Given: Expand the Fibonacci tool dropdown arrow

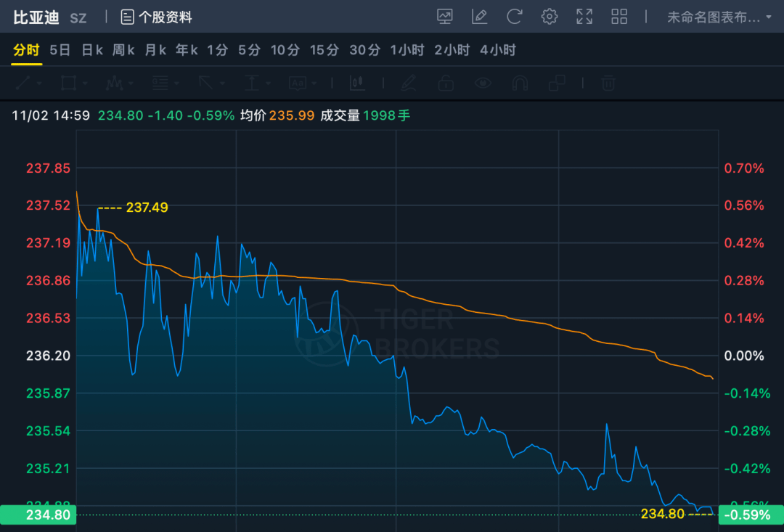Looking at the screenshot, I should [x=176, y=83].
